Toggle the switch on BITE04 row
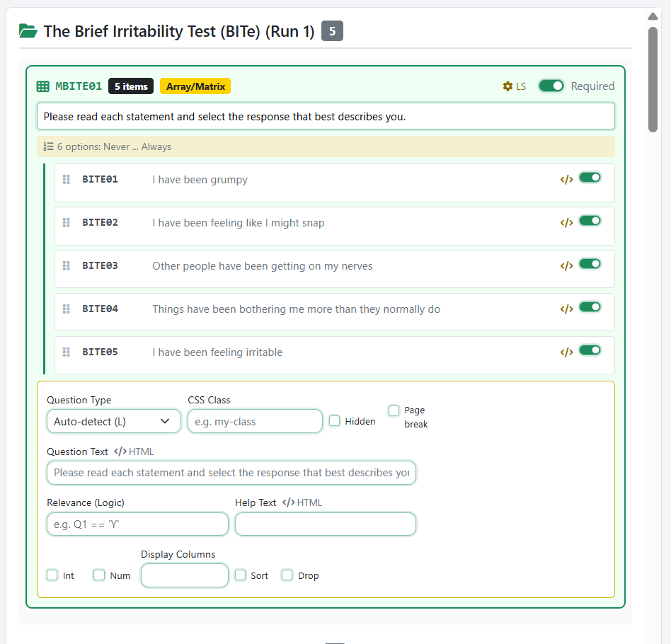The image size is (671, 644). (x=590, y=307)
